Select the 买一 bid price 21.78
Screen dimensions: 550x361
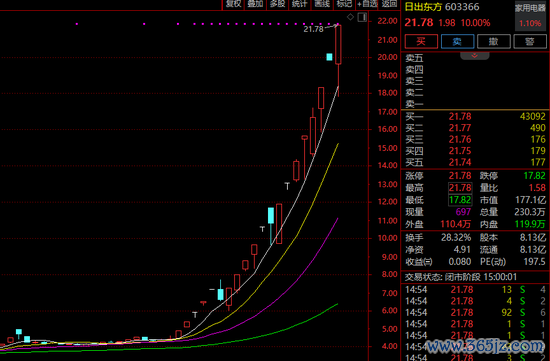click(x=460, y=116)
